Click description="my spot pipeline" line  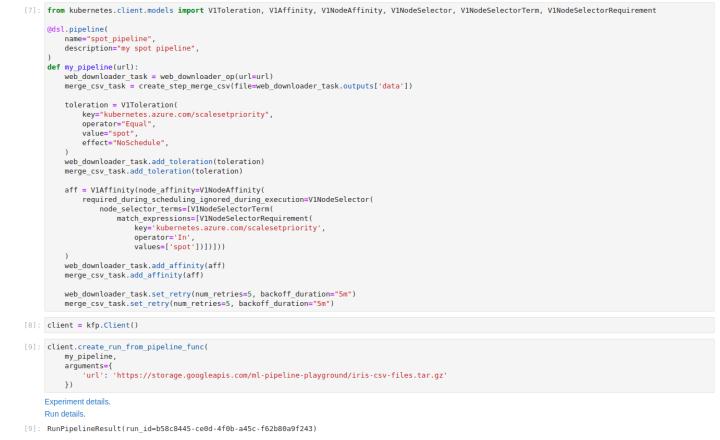pos(131,48)
